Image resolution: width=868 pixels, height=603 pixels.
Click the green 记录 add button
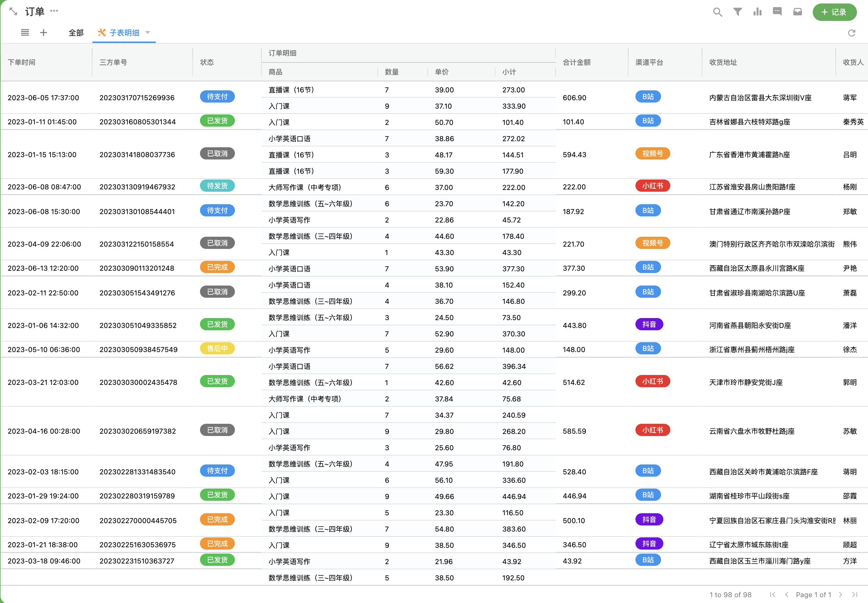[834, 12]
